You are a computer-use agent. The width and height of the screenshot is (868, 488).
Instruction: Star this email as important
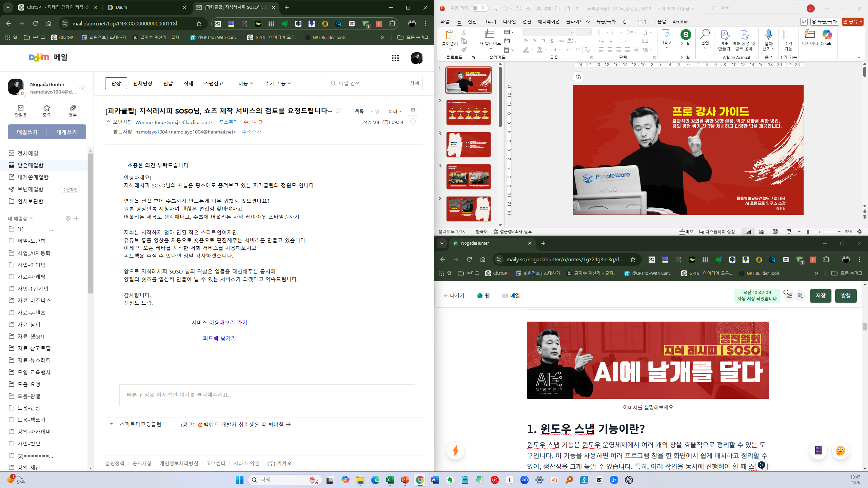(413, 122)
